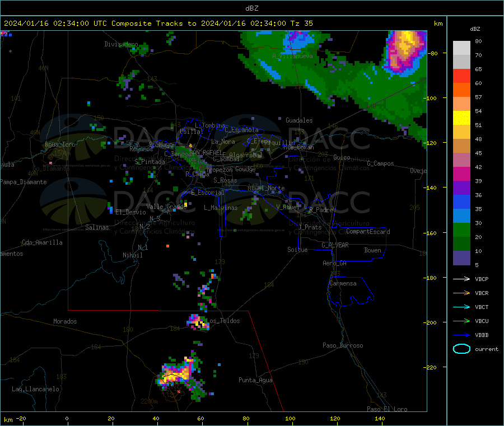Click the 'Los_Toldos' map label
Screen dimensions: 504x426
coord(223,321)
